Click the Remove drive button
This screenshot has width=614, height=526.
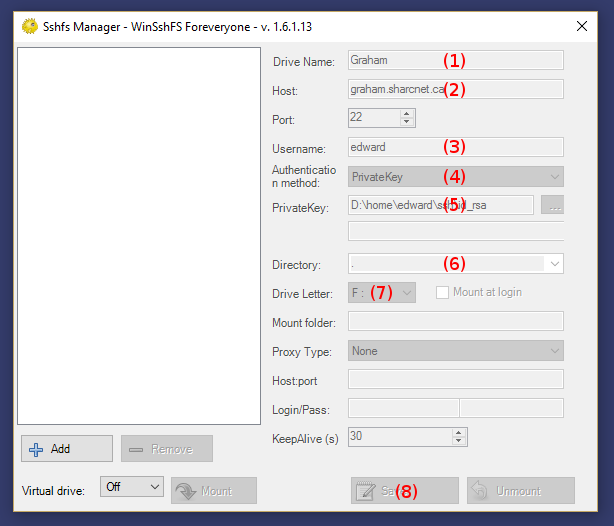pos(167,449)
